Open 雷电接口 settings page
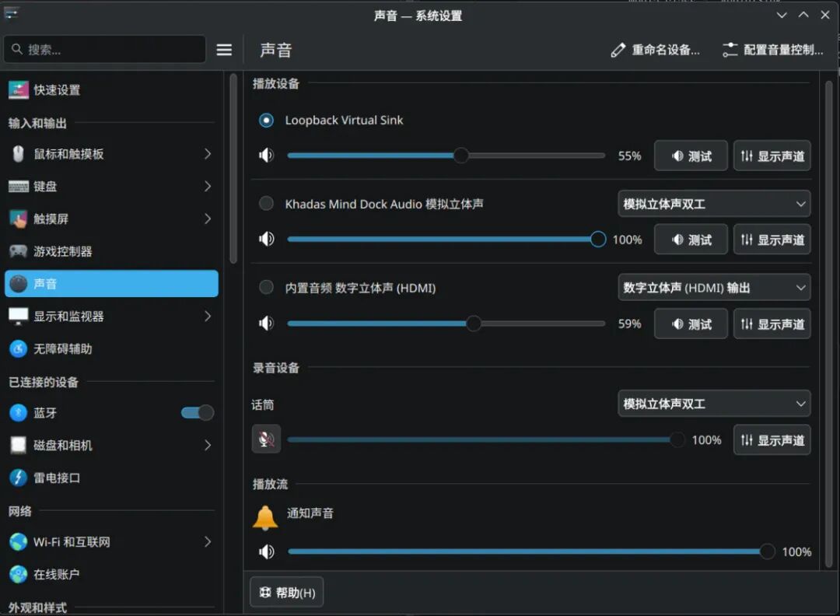 point(111,478)
